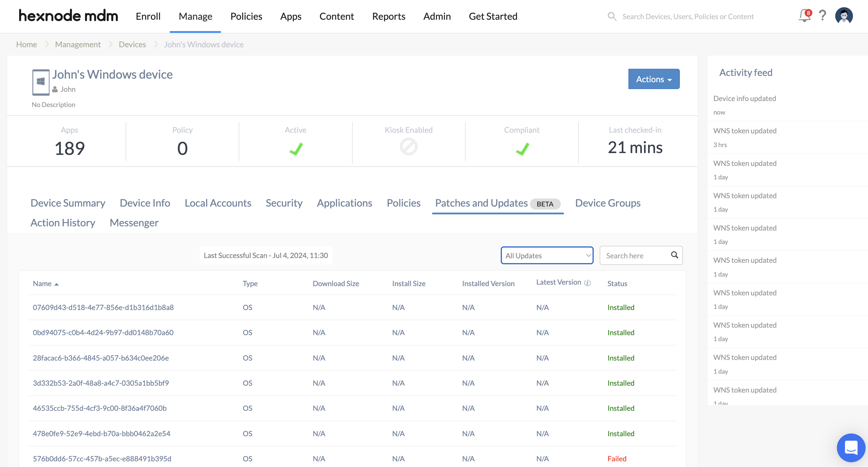Open the All Updates filter dropdown

pyautogui.click(x=546, y=256)
